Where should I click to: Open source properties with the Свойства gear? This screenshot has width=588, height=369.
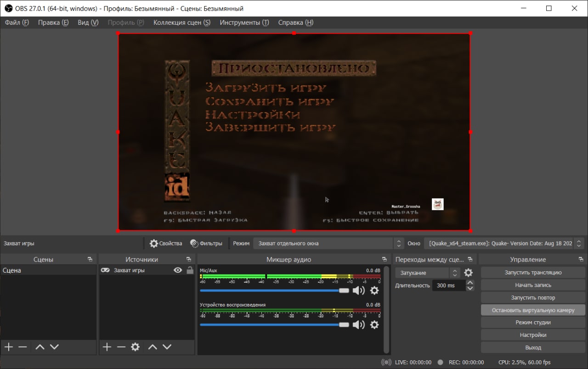tap(166, 243)
